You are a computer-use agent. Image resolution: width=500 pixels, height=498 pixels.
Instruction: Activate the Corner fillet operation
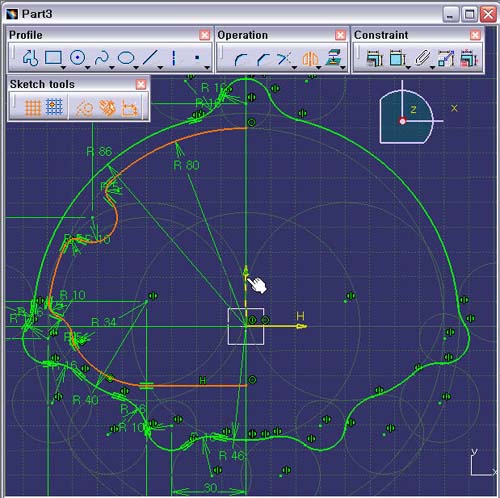[241, 59]
